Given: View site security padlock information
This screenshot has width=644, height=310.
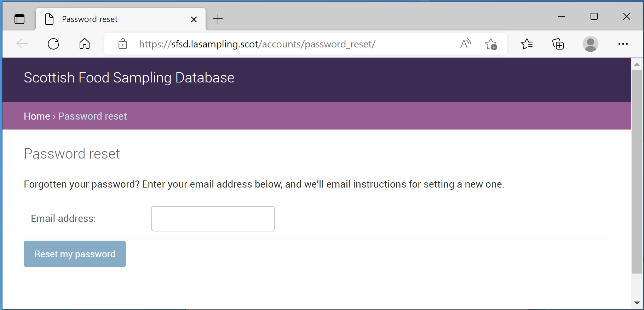Looking at the screenshot, I should [x=123, y=44].
